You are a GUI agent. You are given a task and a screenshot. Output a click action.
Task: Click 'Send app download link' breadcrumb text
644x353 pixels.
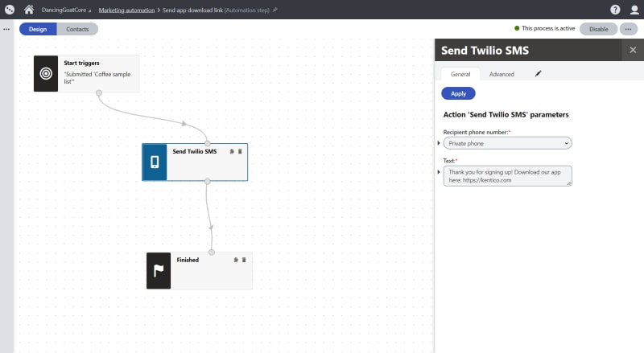tap(192, 10)
